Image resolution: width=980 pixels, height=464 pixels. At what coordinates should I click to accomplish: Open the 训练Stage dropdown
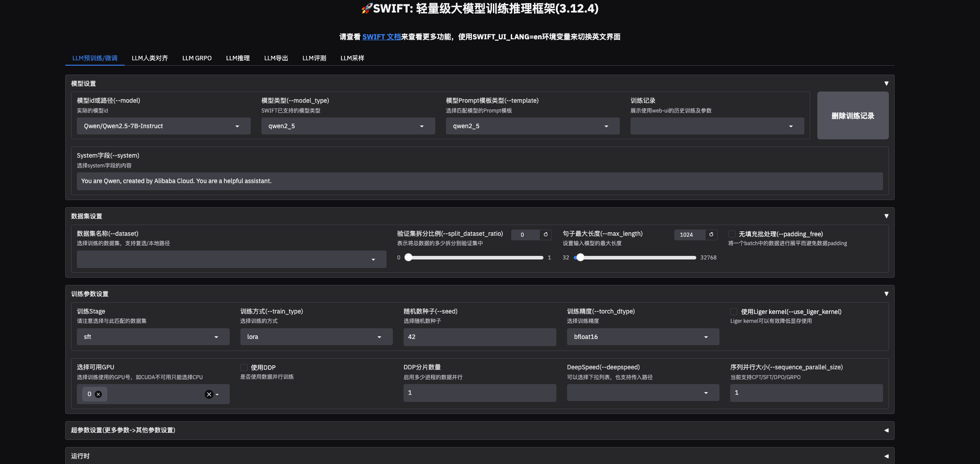coord(153,337)
